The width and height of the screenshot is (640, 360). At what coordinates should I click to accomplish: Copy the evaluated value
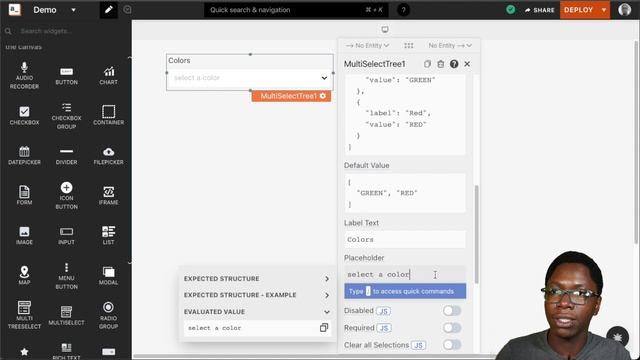tap(324, 327)
